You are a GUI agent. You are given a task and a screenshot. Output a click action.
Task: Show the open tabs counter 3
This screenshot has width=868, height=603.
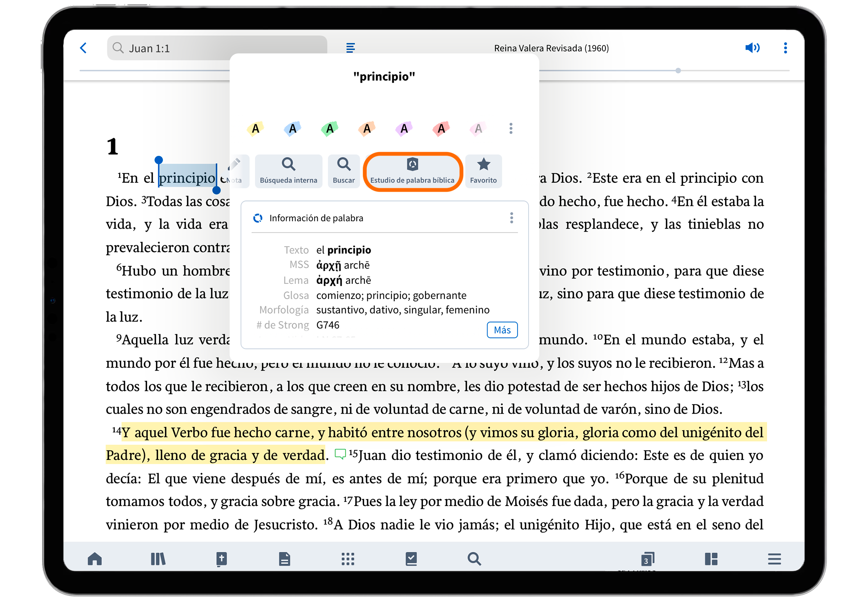click(x=648, y=559)
